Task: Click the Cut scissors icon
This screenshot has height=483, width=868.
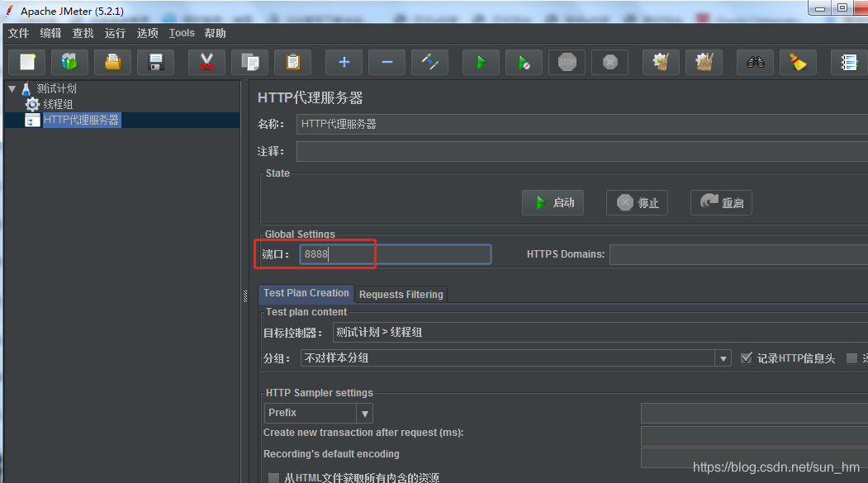Action: pyautogui.click(x=206, y=62)
